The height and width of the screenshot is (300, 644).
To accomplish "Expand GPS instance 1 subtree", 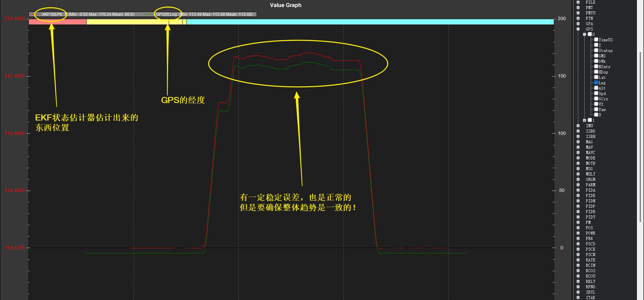I will click(584, 120).
